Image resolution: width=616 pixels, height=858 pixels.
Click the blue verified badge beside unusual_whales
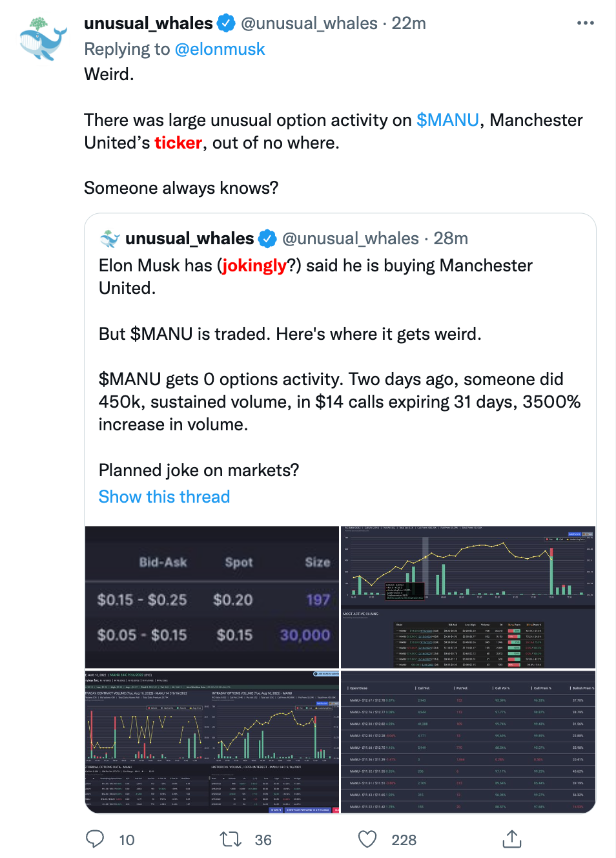pos(226,23)
